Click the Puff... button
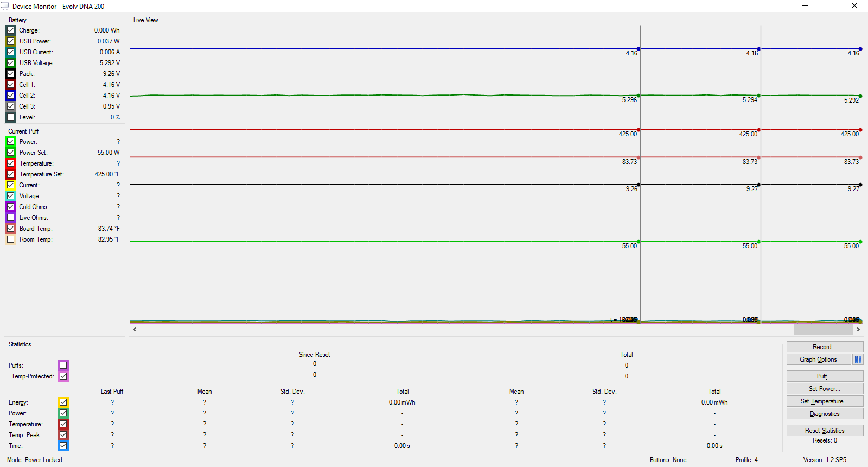Image resolution: width=868 pixels, height=467 pixels. pos(824,376)
